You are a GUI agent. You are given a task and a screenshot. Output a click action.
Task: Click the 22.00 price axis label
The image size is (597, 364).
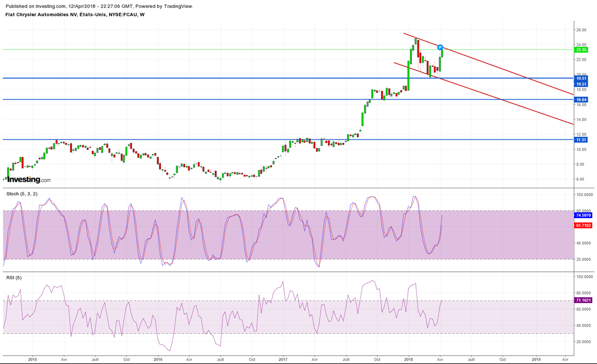[581, 60]
